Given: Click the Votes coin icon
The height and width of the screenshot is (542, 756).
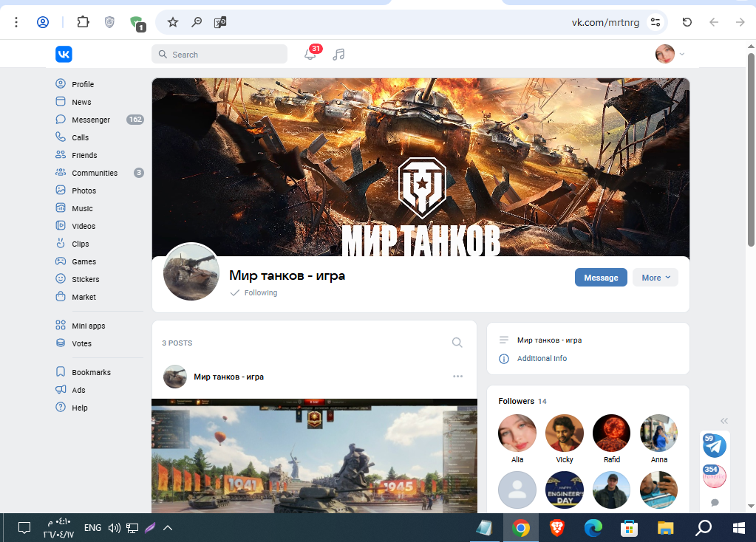Looking at the screenshot, I should pyautogui.click(x=61, y=343).
